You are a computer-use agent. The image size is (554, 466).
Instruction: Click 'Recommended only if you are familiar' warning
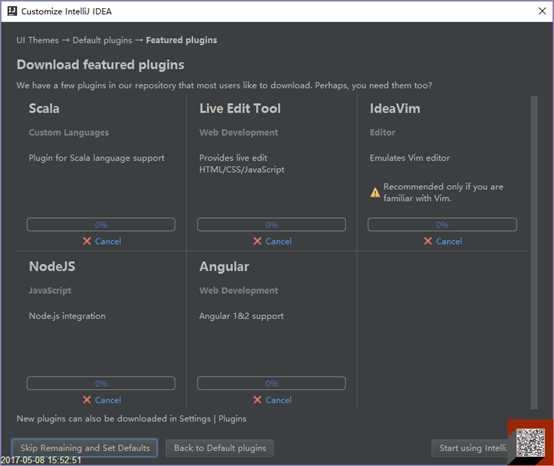pos(443,193)
